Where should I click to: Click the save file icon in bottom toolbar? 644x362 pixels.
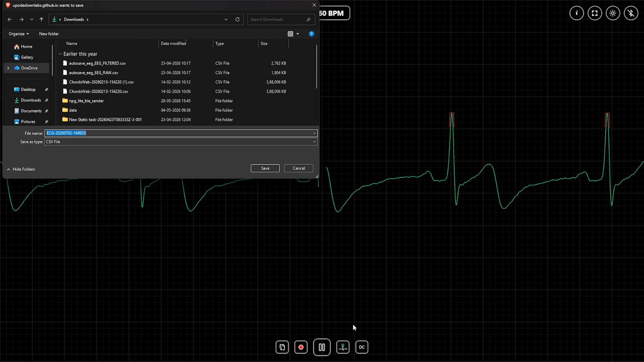282,347
